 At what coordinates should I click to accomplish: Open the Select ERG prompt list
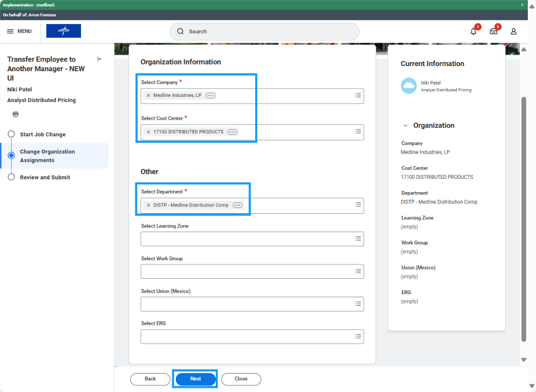pyautogui.click(x=358, y=336)
